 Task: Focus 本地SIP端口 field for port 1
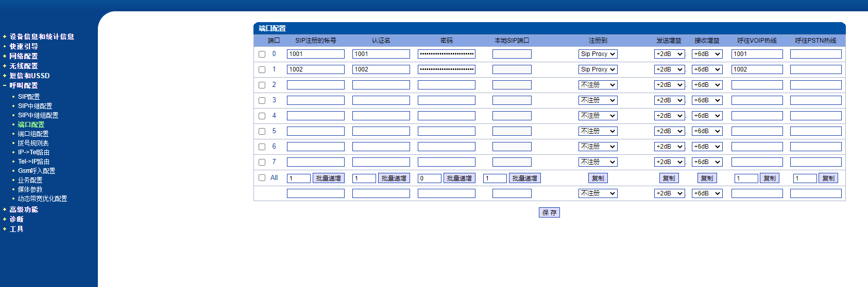(512, 69)
